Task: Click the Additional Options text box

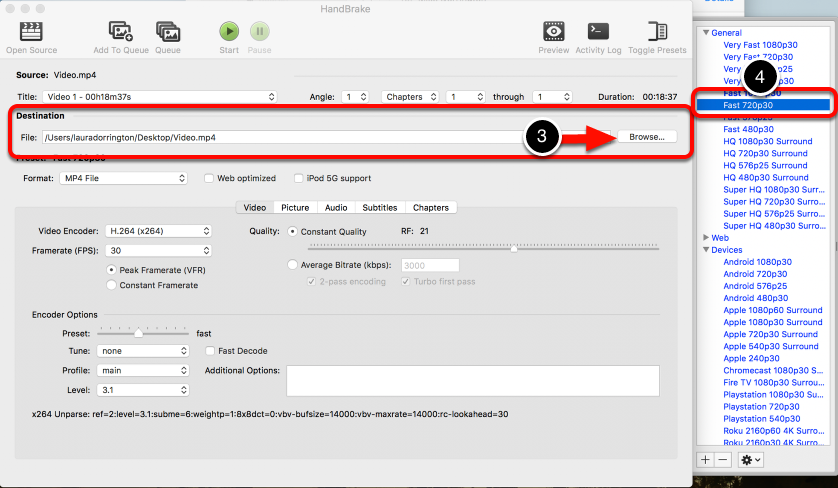Action: point(473,381)
